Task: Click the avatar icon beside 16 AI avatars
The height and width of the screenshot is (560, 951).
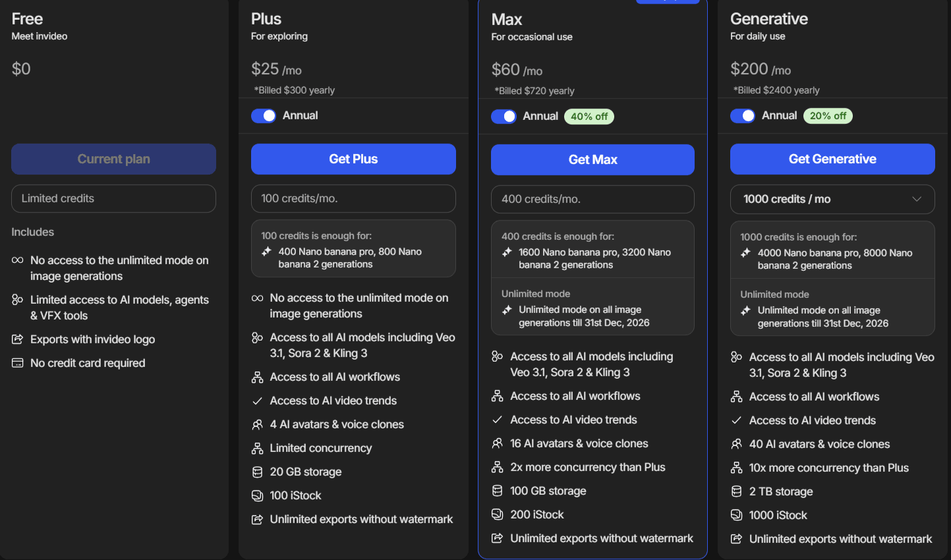Action: 498,443
